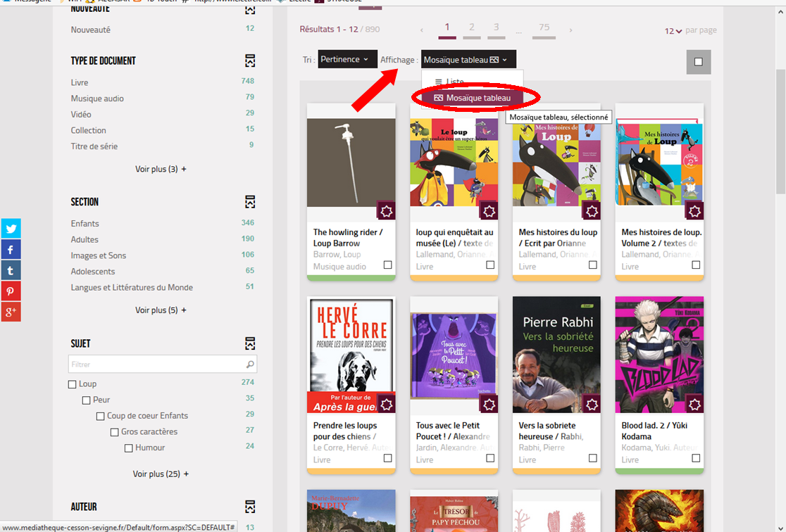Go to next results page arrow
Screen dimensions: 786x532
click(570, 30)
